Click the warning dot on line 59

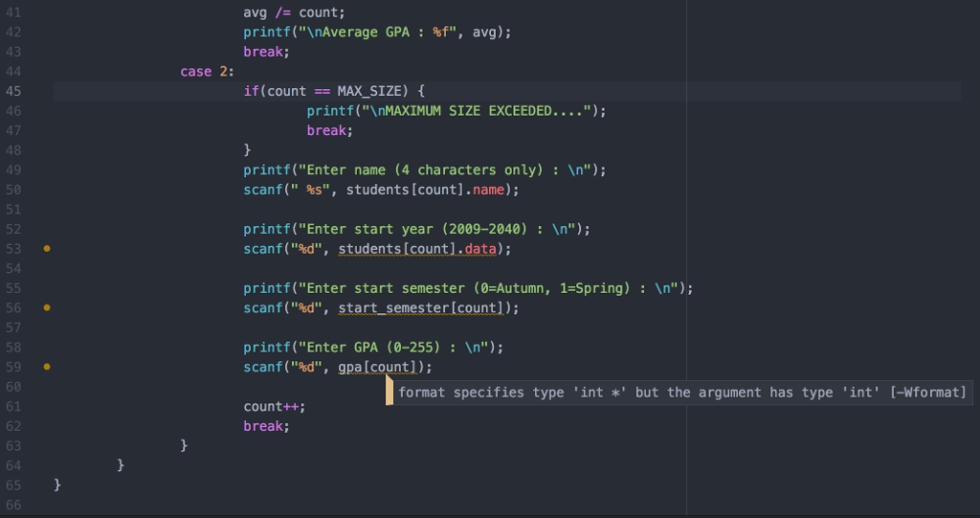coord(47,367)
